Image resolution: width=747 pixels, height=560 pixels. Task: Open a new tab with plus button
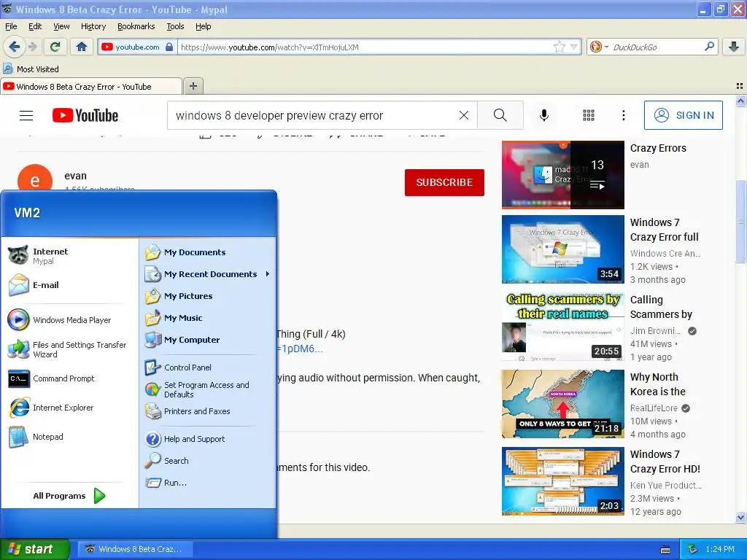pos(193,86)
